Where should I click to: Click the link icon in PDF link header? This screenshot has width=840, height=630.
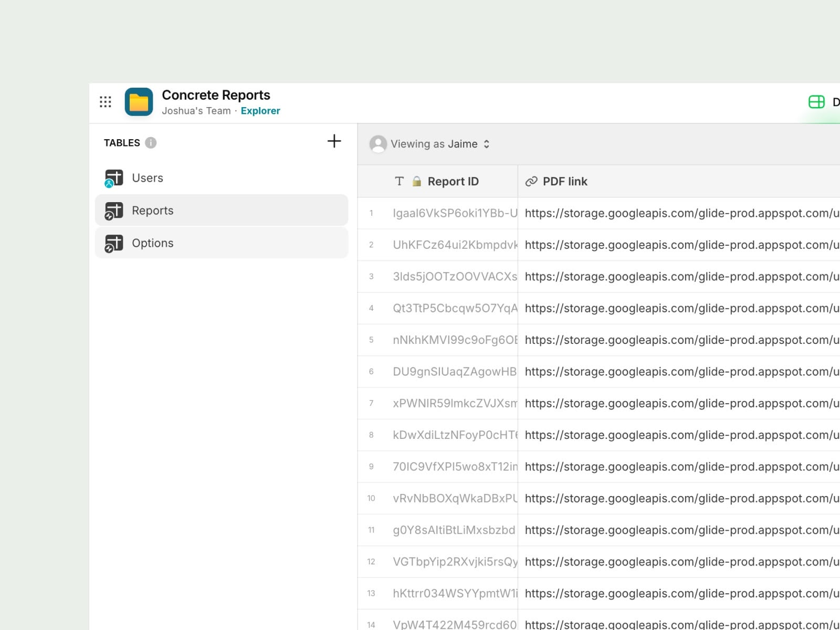531,181
